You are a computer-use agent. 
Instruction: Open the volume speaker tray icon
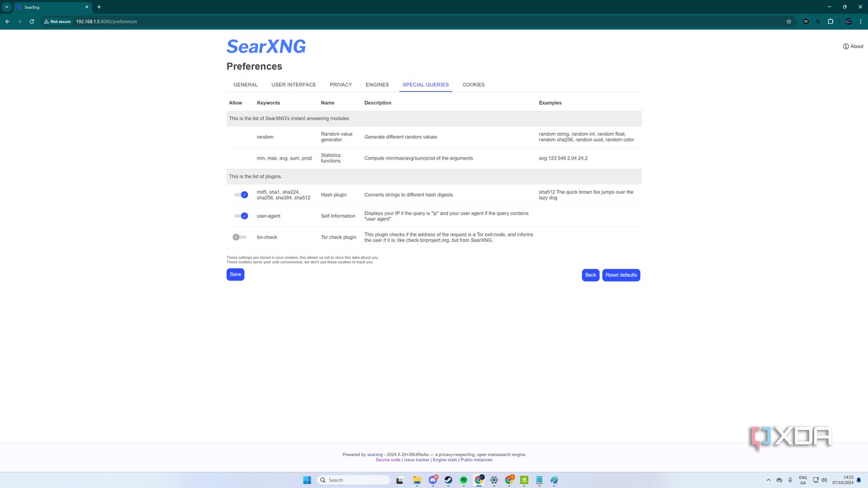pos(824,480)
